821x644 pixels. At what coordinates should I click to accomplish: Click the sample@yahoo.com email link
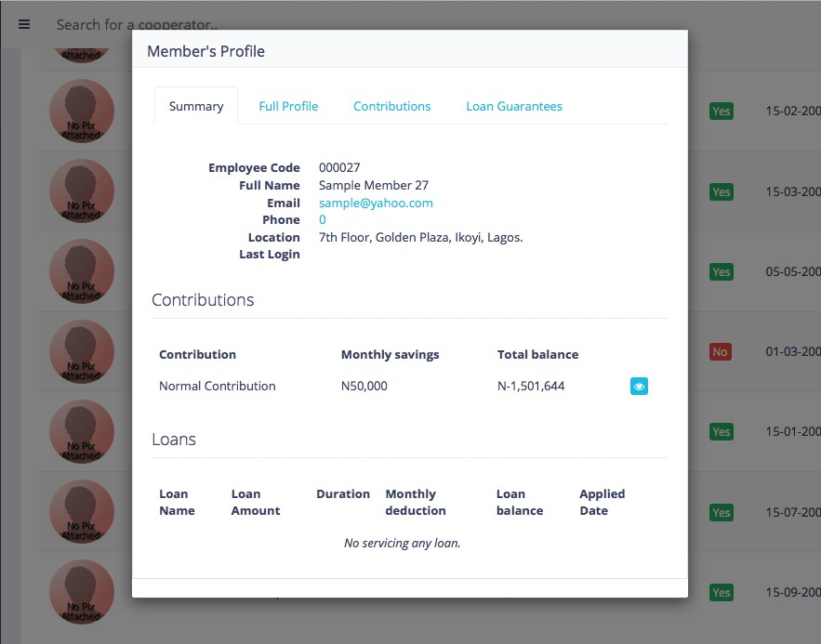coord(376,203)
